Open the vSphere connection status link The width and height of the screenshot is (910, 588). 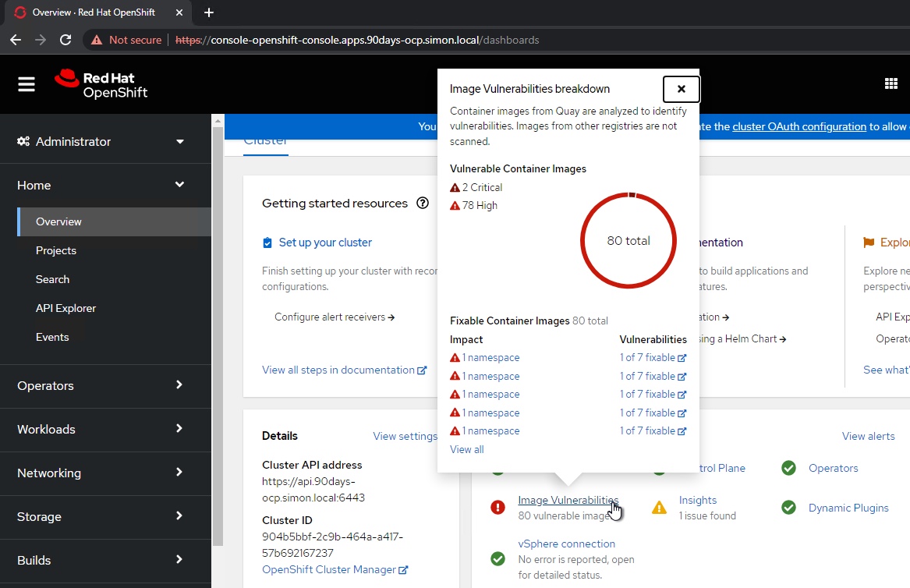[566, 544]
